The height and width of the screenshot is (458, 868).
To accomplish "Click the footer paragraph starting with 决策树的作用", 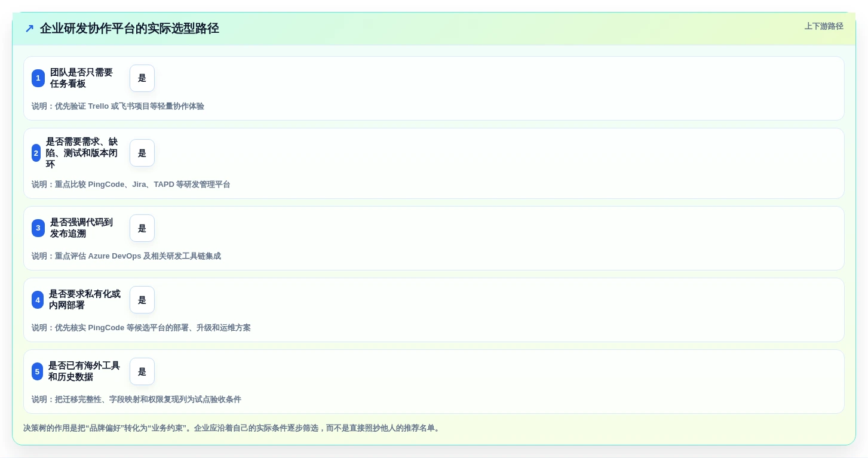I will 233,428.
